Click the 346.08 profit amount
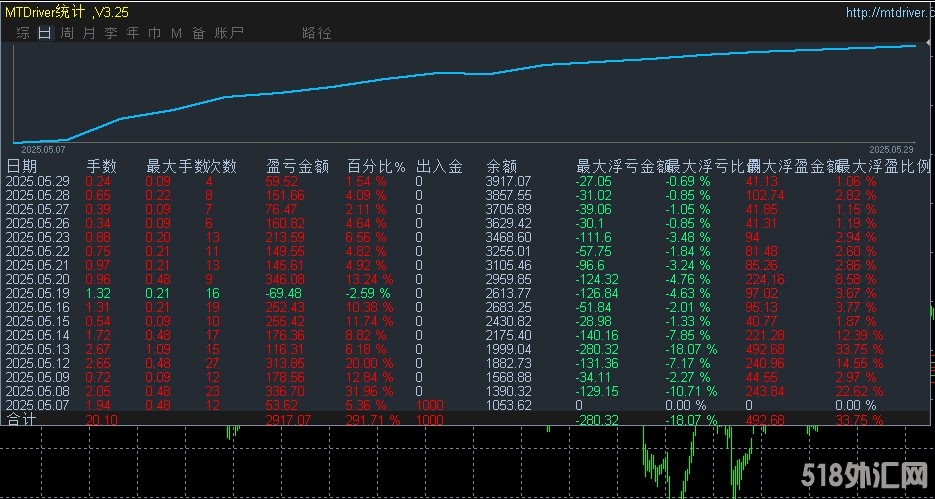 285,280
